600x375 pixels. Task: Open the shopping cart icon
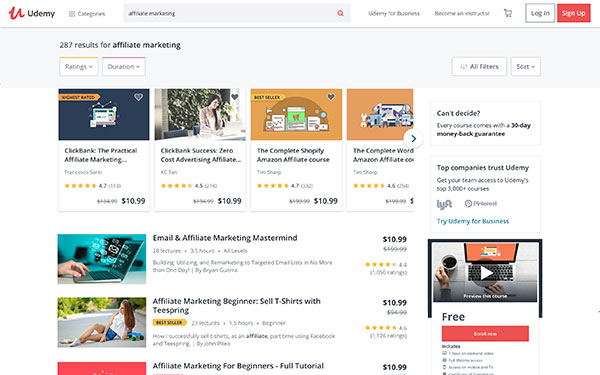click(508, 13)
